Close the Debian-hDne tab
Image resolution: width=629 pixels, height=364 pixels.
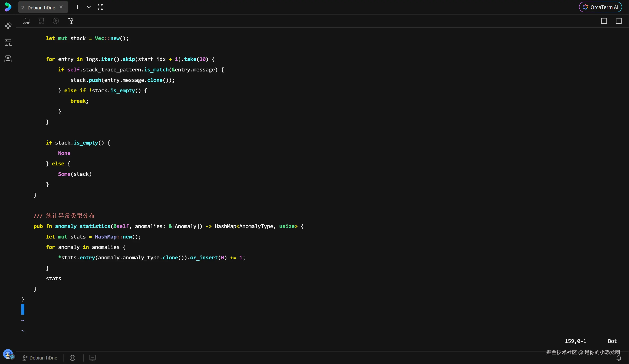(x=61, y=7)
